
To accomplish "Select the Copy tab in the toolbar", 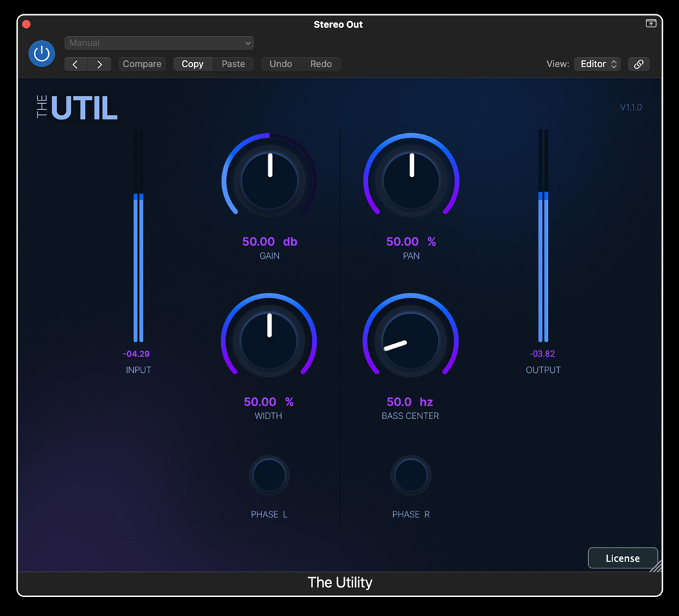I will coord(192,64).
